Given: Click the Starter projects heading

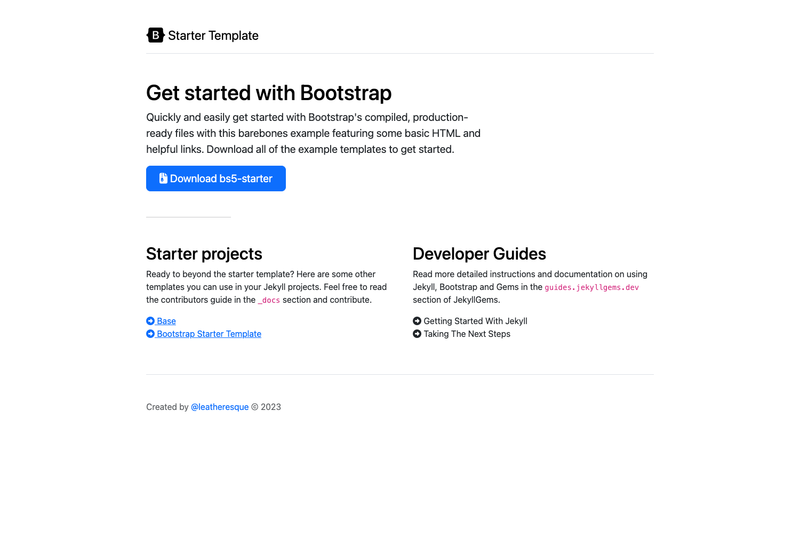Looking at the screenshot, I should point(204,253).
